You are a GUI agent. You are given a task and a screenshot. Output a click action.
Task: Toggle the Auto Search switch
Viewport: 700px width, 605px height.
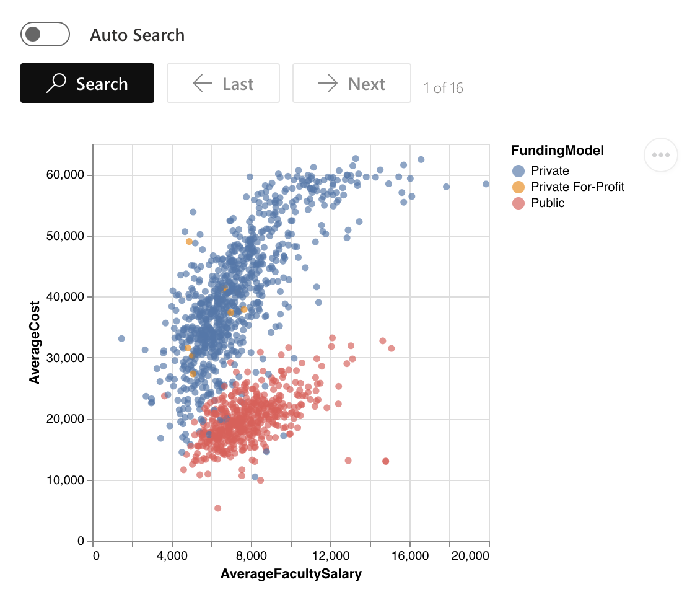[x=45, y=34]
